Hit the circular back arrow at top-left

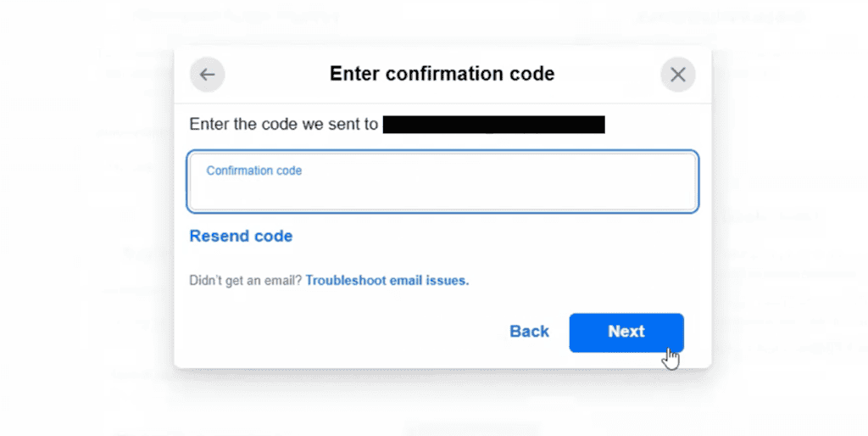[207, 75]
